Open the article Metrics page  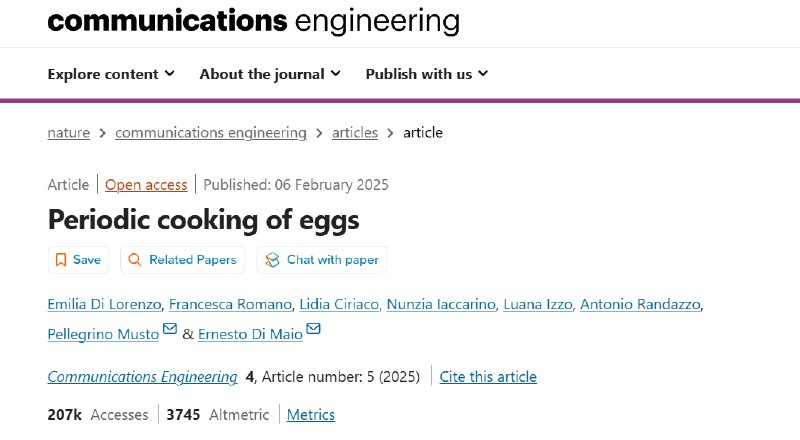(311, 415)
